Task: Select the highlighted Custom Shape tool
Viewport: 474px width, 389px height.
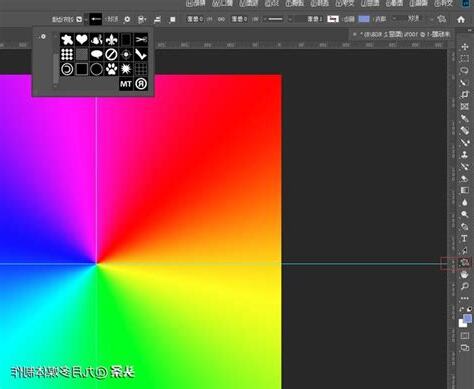Action: 465,263
